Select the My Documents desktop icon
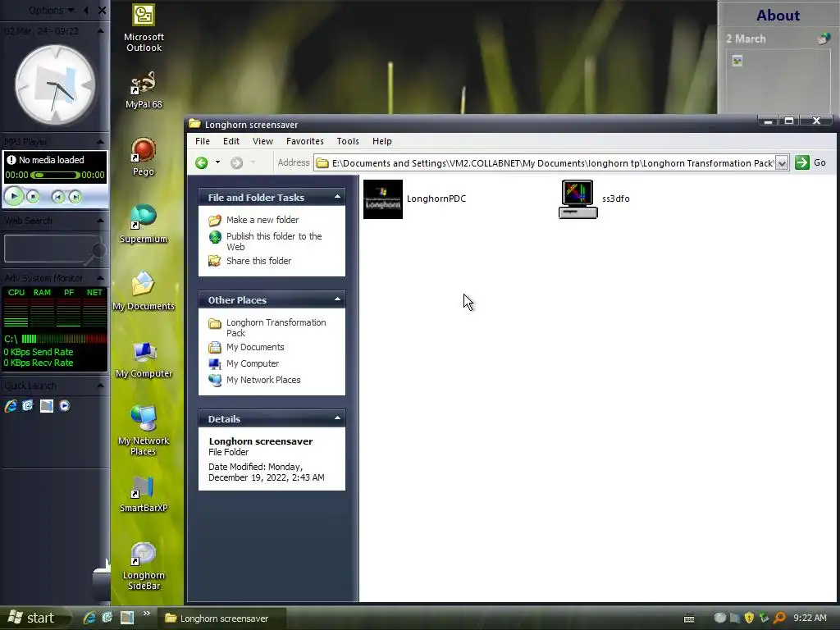Screen dimensions: 840x630 point(144,291)
